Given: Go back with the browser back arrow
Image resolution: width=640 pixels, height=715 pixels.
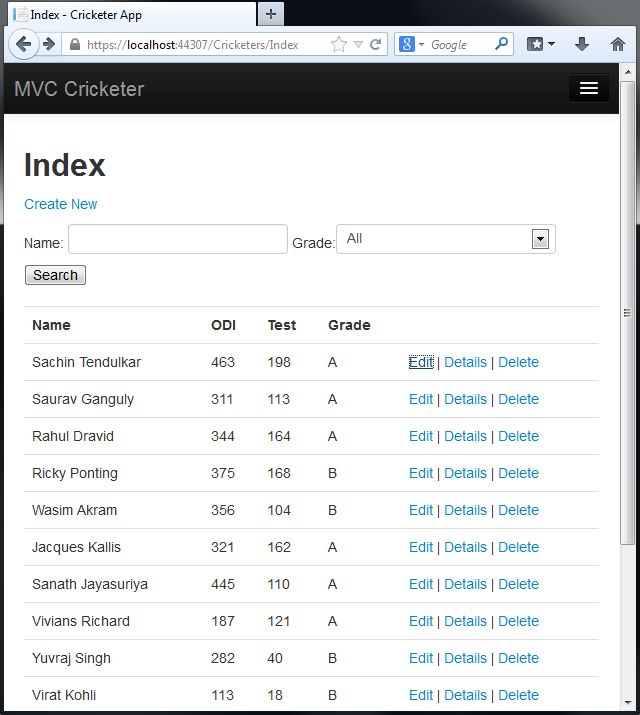Looking at the screenshot, I should click(x=23, y=44).
